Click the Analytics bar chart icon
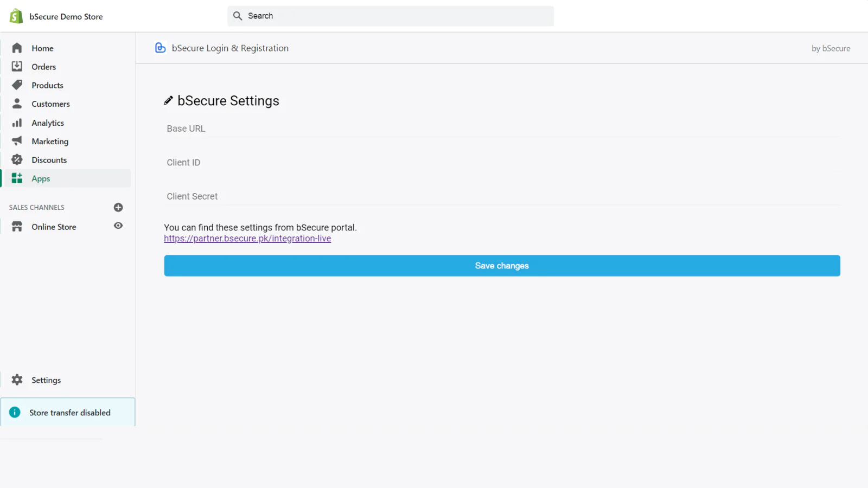This screenshot has height=488, width=868. click(x=17, y=123)
